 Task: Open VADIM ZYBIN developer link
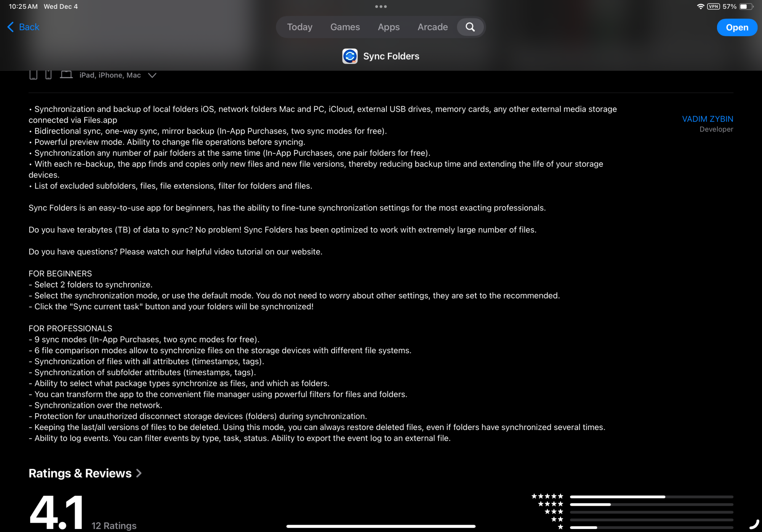pos(707,119)
